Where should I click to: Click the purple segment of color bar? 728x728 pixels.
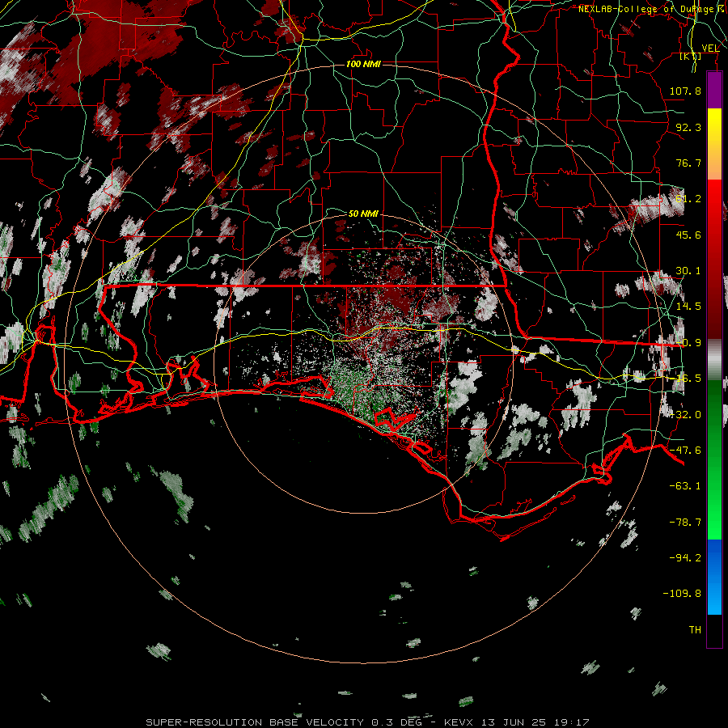pyautogui.click(x=714, y=90)
